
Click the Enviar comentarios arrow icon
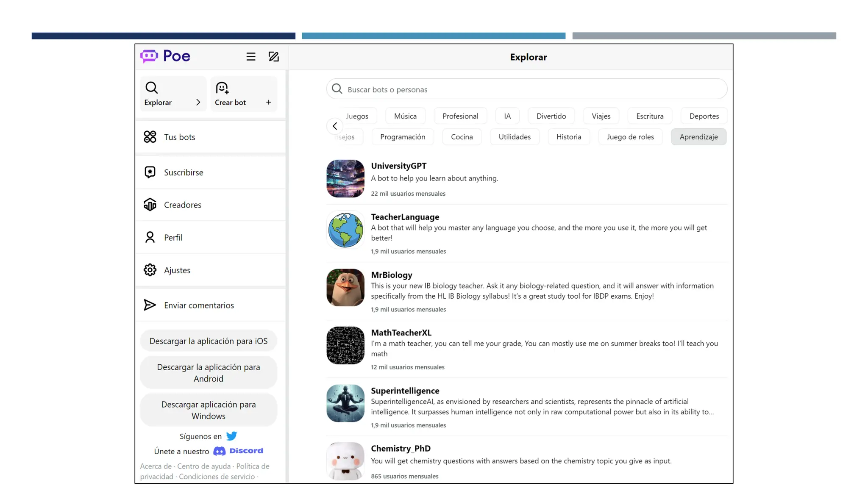150,305
